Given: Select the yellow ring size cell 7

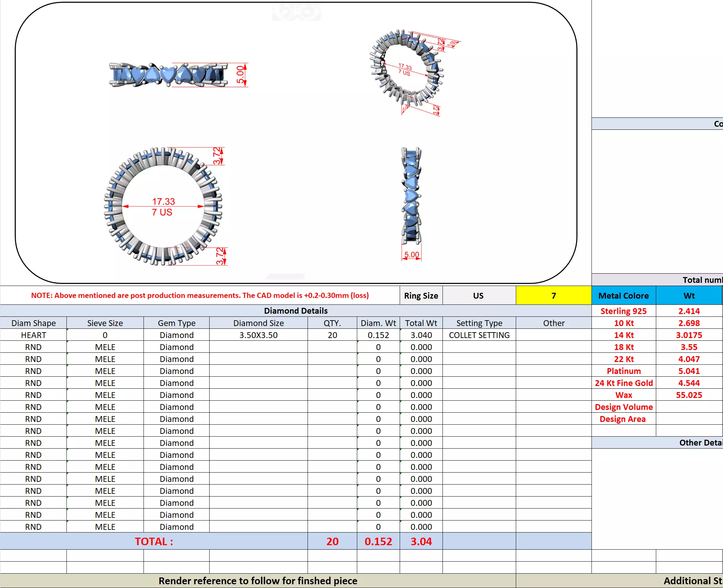Looking at the screenshot, I should 553,296.
